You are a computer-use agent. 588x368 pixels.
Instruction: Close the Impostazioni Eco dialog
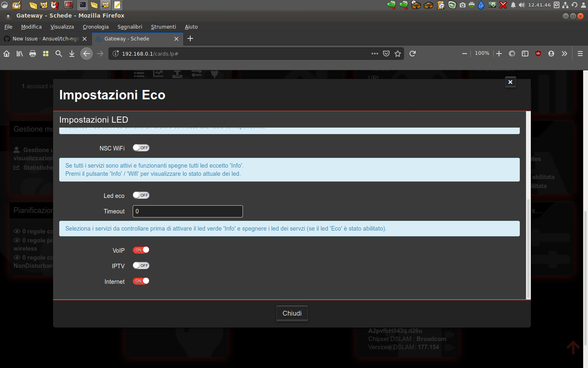point(510,82)
